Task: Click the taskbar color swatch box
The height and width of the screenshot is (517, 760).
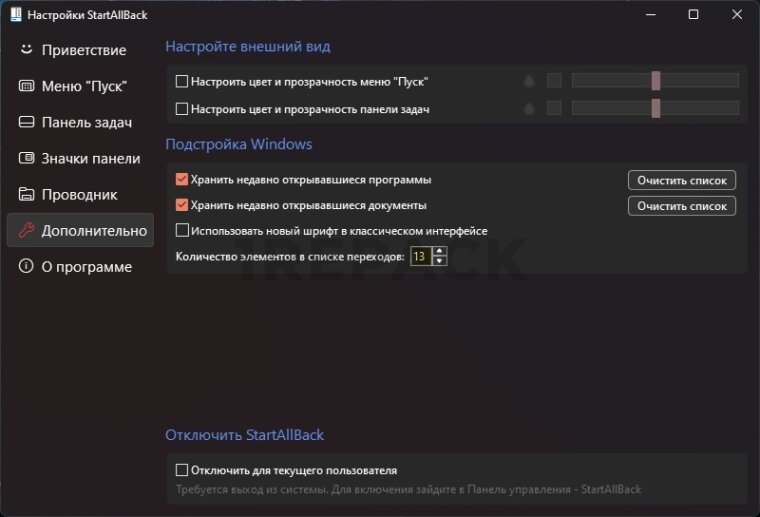Action: tap(554, 108)
